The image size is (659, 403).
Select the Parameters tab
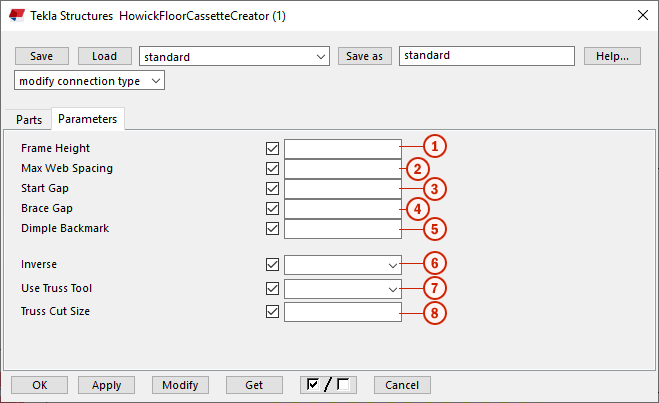click(x=87, y=119)
